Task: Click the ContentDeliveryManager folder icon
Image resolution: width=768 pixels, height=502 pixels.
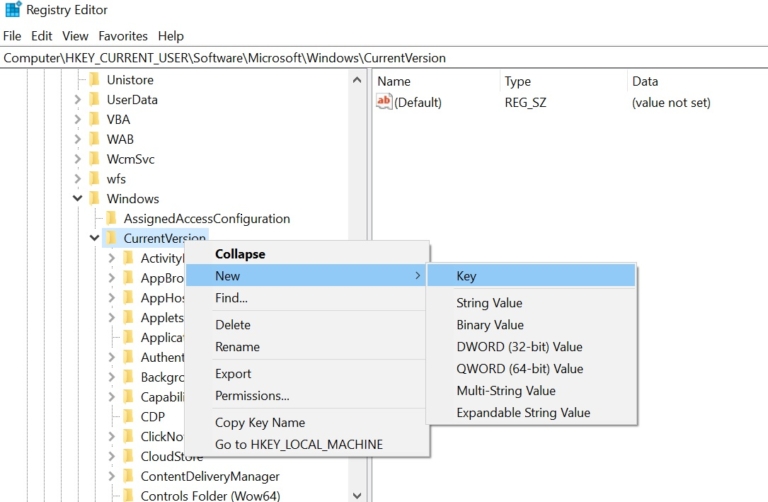Action: click(x=129, y=476)
